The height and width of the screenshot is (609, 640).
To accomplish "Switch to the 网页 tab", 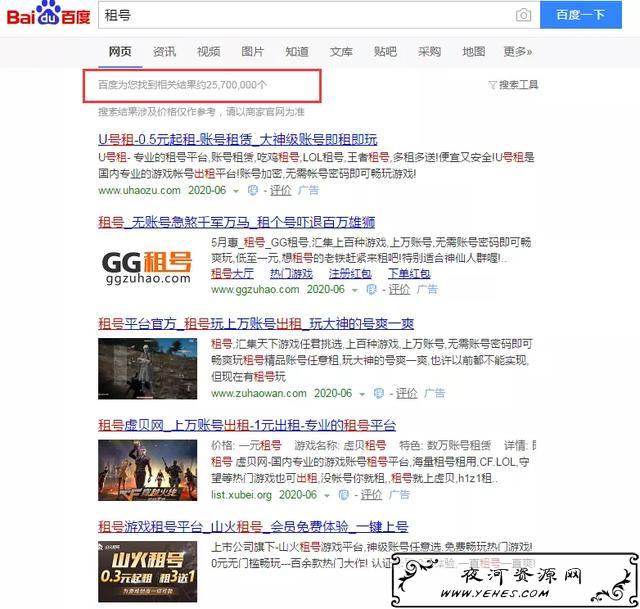I will [x=120, y=51].
